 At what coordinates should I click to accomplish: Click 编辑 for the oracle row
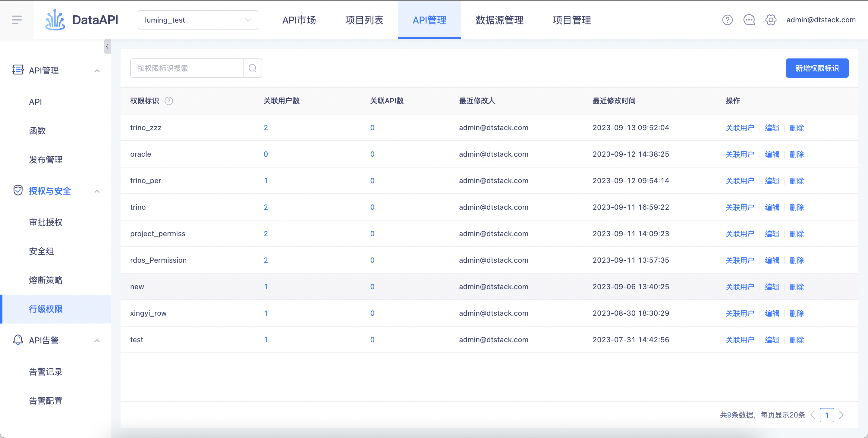point(772,154)
